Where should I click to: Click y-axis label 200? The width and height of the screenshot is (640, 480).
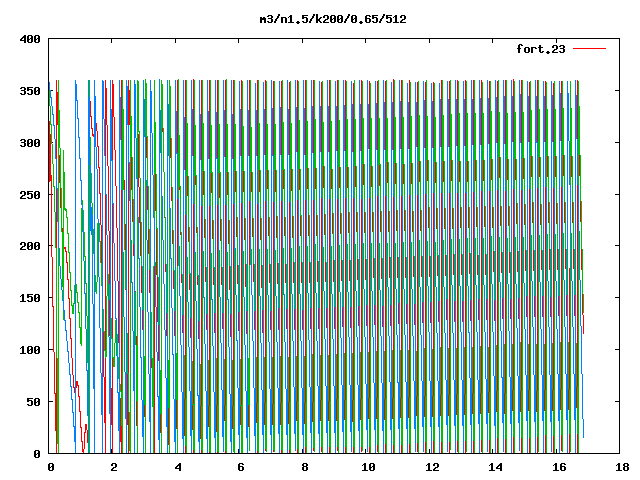(30, 246)
